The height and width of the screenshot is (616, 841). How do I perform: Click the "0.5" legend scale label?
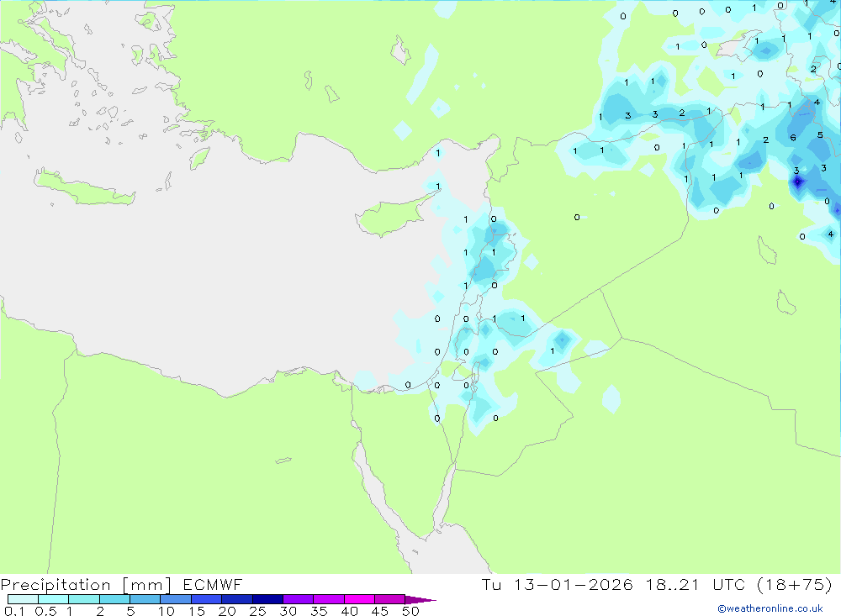click(46, 611)
